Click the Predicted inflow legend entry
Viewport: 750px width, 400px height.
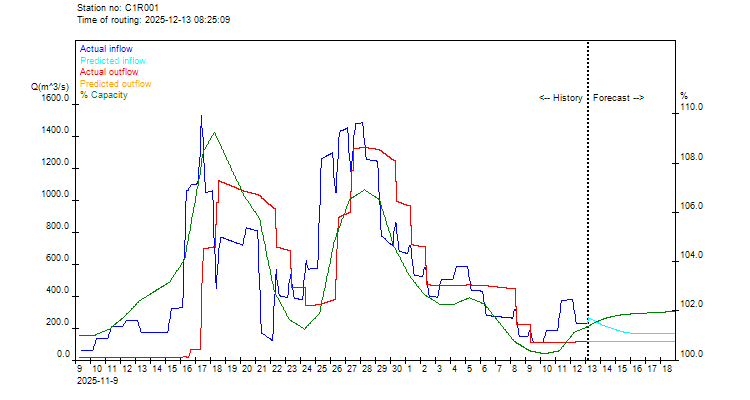coord(112,61)
